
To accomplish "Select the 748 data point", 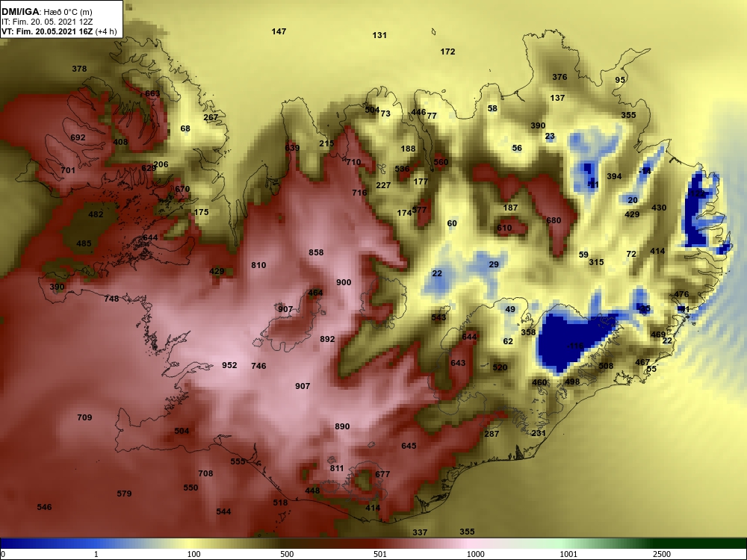I will pyautogui.click(x=111, y=299).
